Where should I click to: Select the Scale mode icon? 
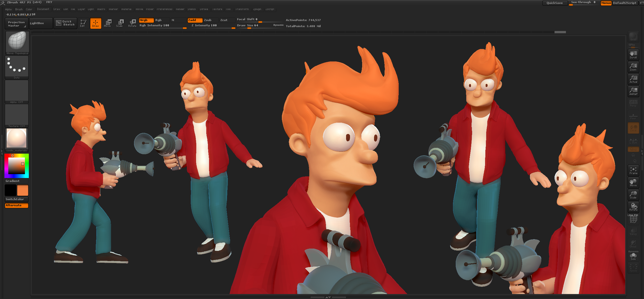coord(120,23)
